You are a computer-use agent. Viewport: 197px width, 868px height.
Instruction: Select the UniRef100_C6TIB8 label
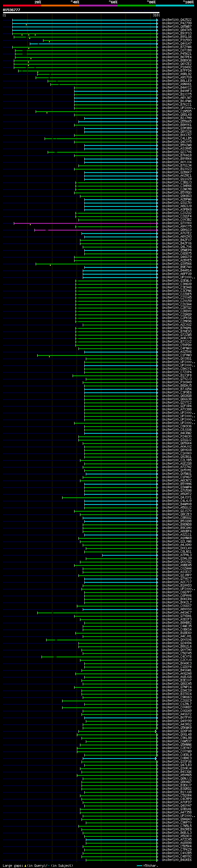tap(176, 50)
